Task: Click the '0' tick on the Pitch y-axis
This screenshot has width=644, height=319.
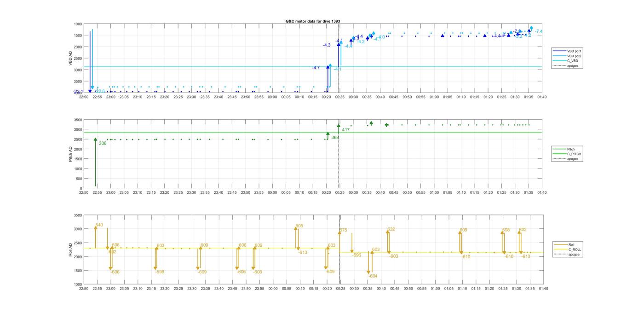Action: pyautogui.click(x=81, y=188)
